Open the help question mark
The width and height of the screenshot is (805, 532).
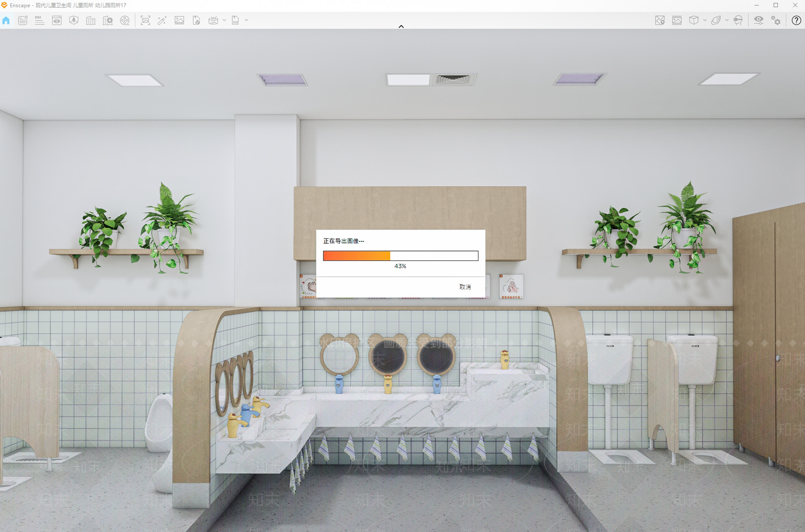point(796,21)
